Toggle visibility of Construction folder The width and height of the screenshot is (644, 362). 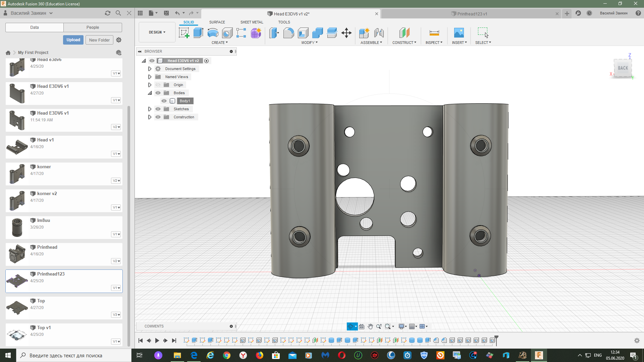158,117
